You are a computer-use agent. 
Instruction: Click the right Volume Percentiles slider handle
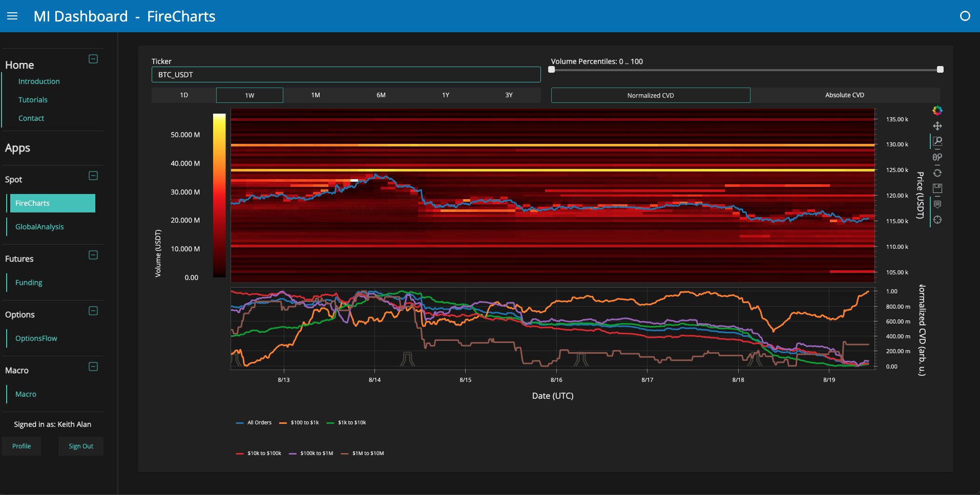click(x=940, y=70)
